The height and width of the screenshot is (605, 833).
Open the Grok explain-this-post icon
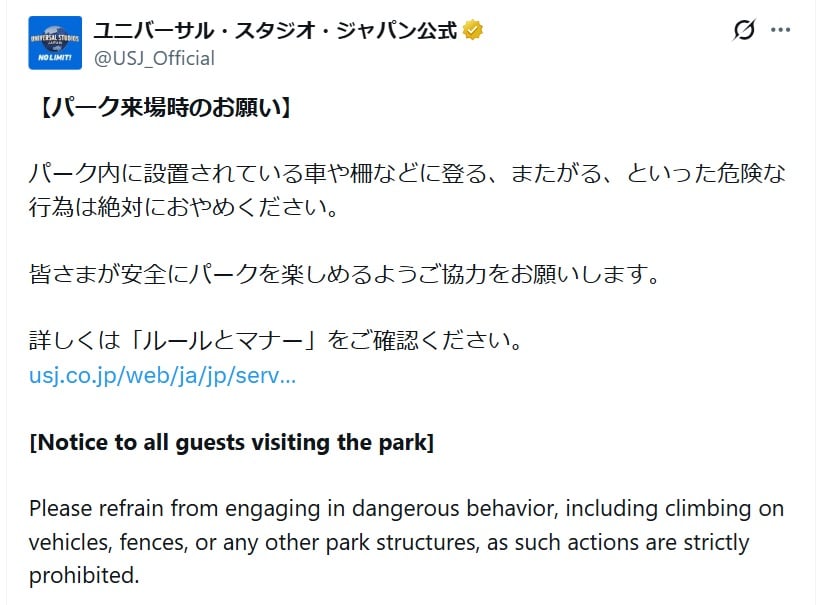743,30
